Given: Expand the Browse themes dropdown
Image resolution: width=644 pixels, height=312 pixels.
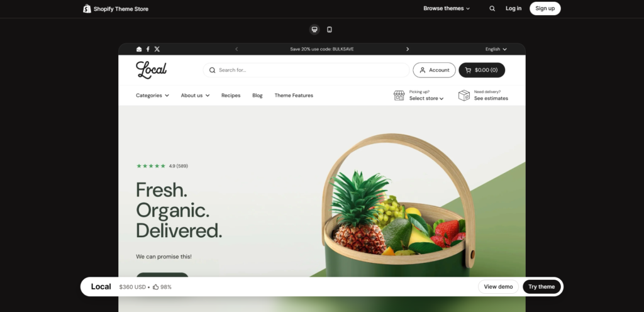Looking at the screenshot, I should [x=447, y=9].
